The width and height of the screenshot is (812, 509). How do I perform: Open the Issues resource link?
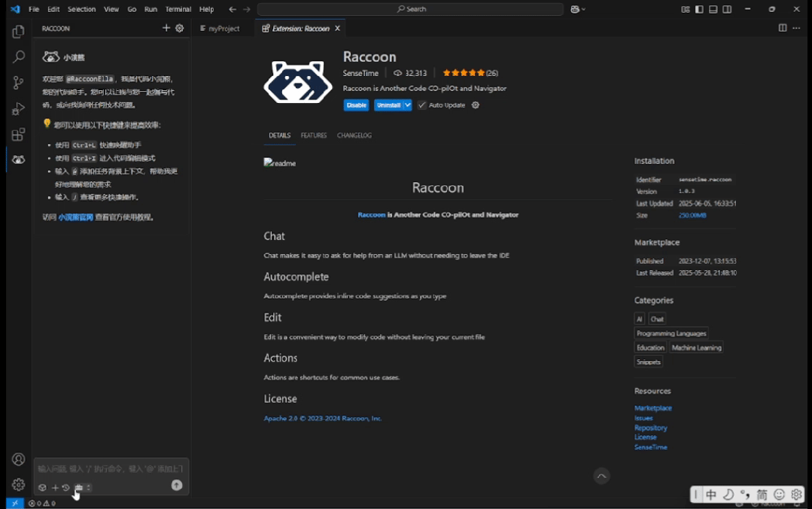click(x=643, y=418)
